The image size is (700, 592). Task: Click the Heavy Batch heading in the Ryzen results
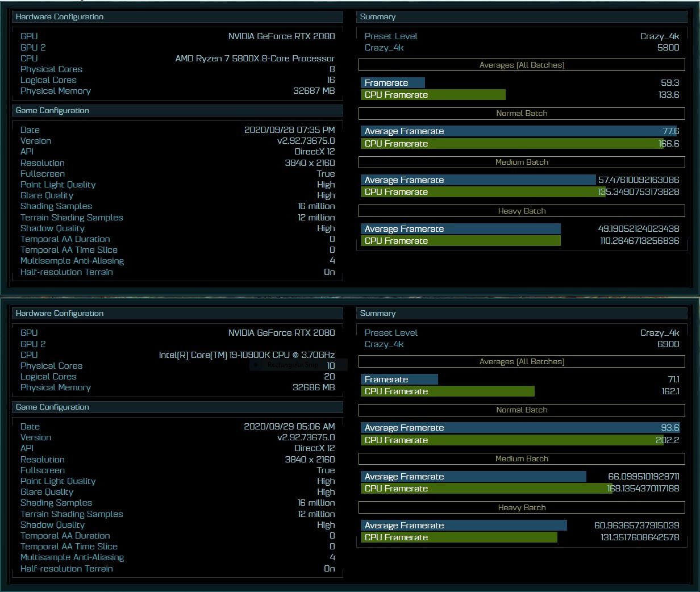click(x=522, y=211)
